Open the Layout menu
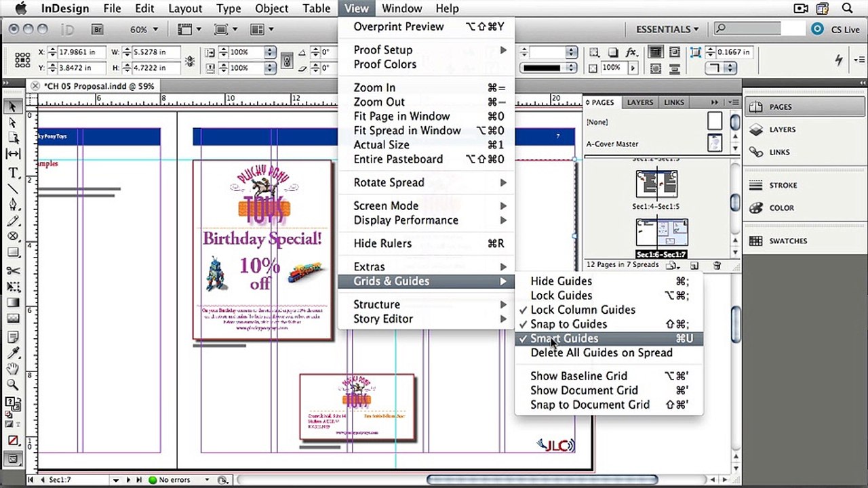 [x=185, y=9]
